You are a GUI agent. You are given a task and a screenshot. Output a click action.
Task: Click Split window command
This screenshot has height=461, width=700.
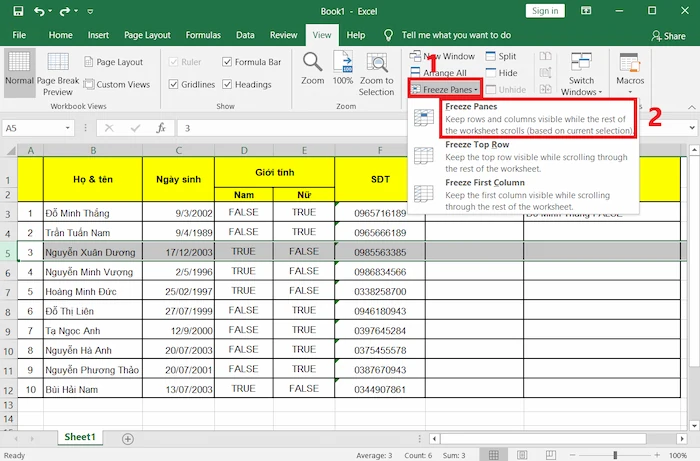click(501, 56)
